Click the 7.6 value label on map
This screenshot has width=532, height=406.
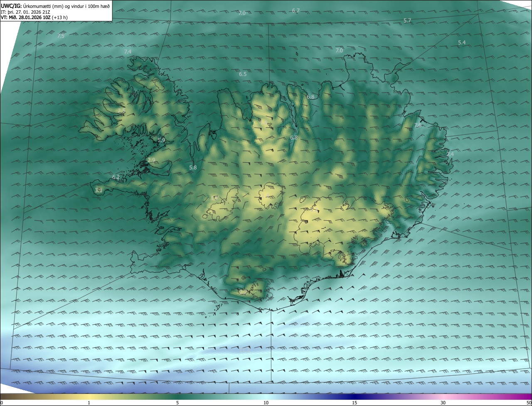point(418,125)
